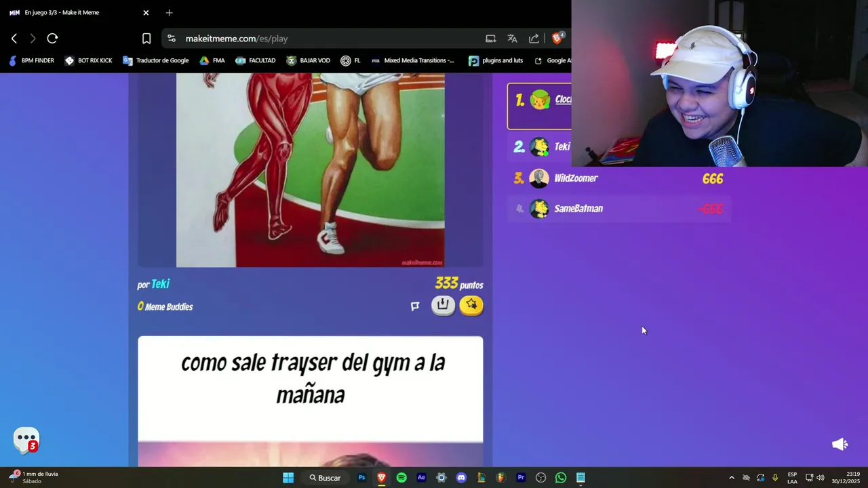
Task: Click WildZoomer's avatar icon
Action: point(539,178)
